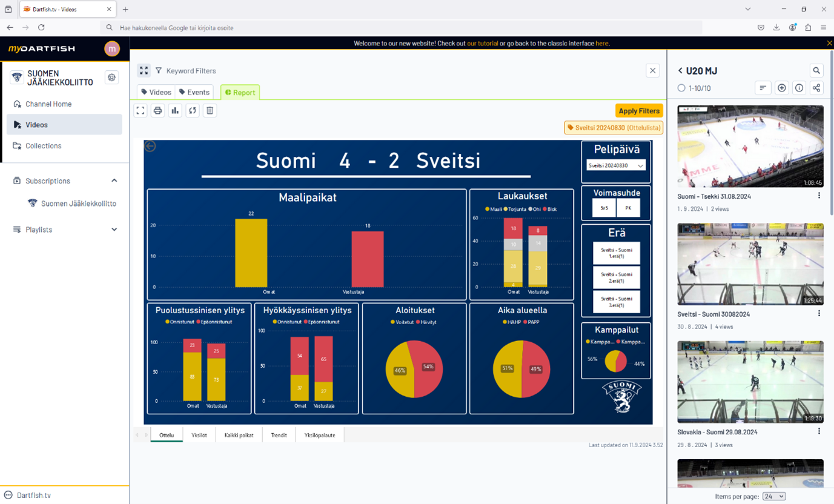
Task: Toggle the 5v5 voimasuhde filter
Action: 604,208
